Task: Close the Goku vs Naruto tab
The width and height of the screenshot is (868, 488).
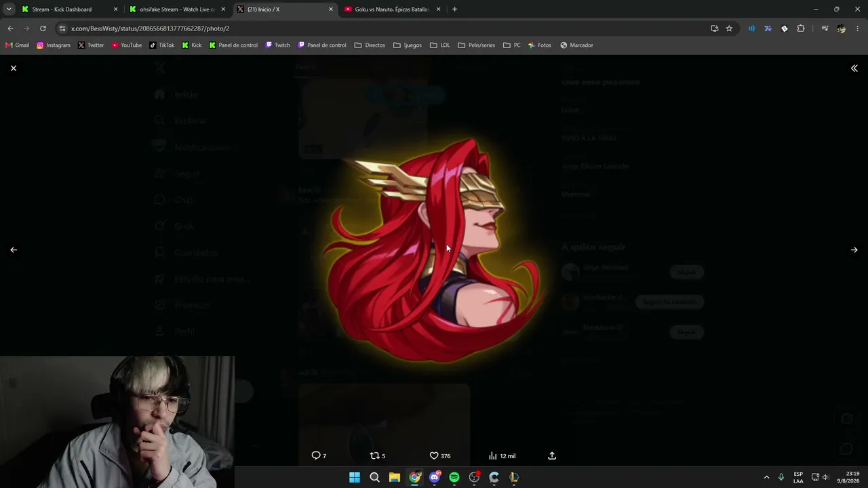Action: coord(438,9)
